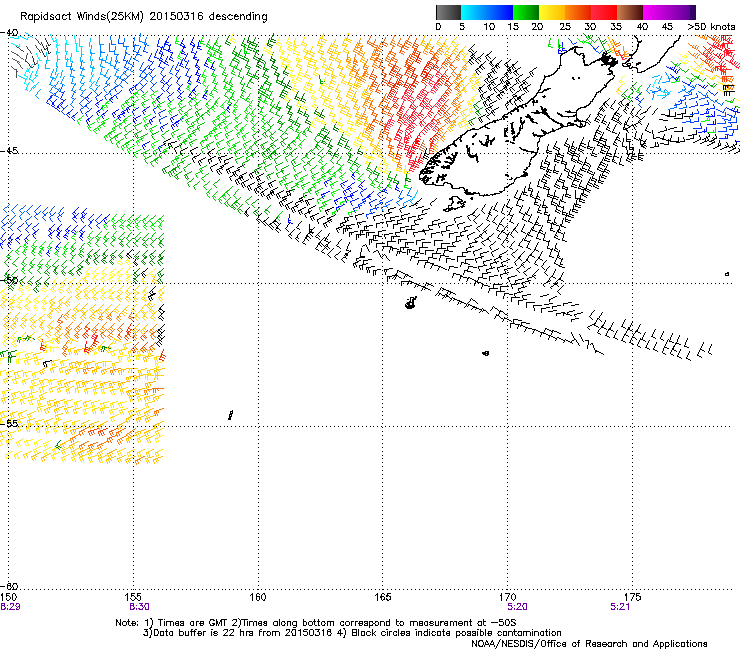The image size is (740, 650).
Task: Click the '170' longitude axis label
Action: pos(507,597)
